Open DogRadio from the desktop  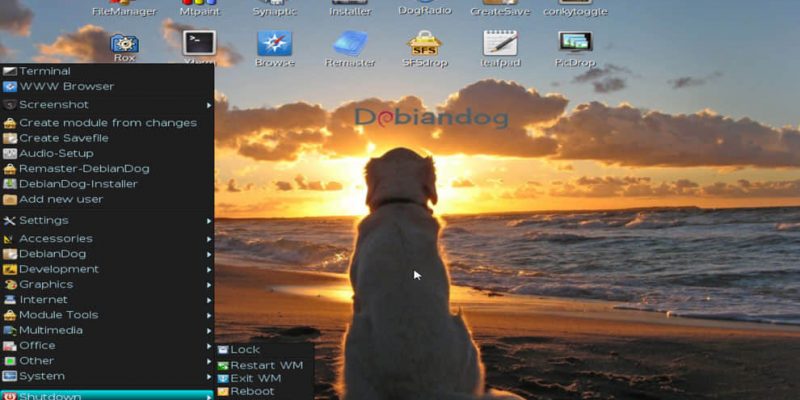coord(424,8)
